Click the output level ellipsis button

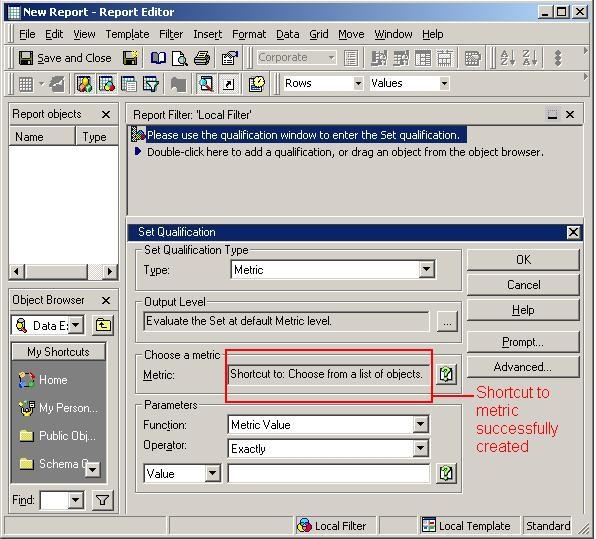(447, 322)
